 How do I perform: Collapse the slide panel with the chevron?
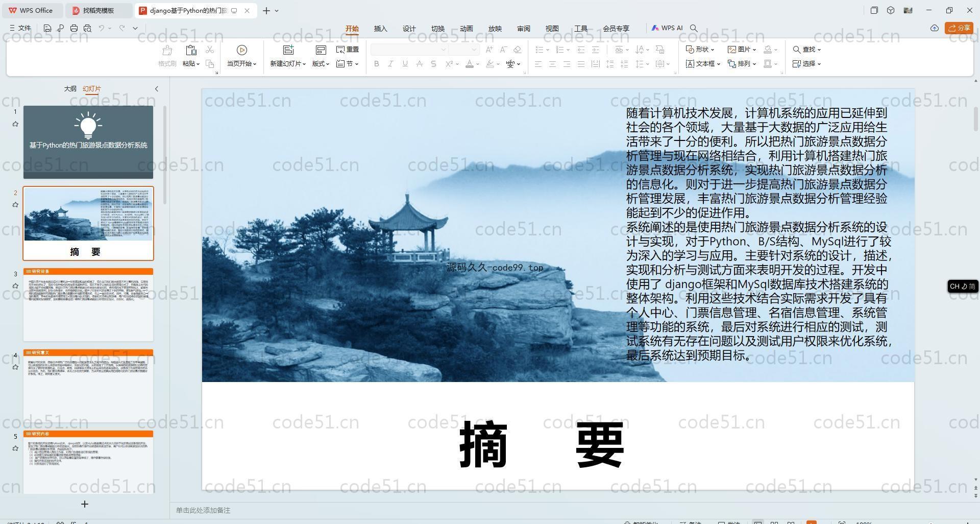(157, 89)
